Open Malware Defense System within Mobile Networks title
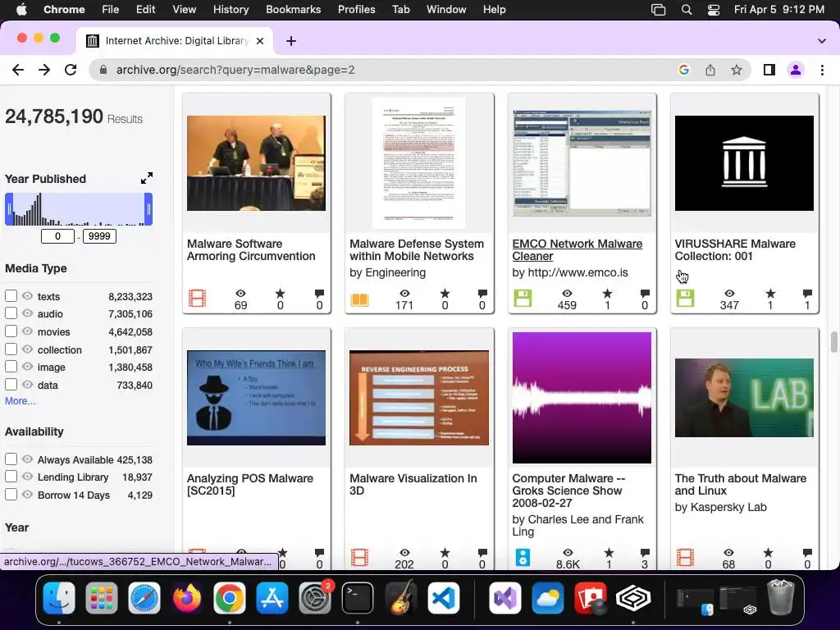This screenshot has height=630, width=840. [x=416, y=249]
